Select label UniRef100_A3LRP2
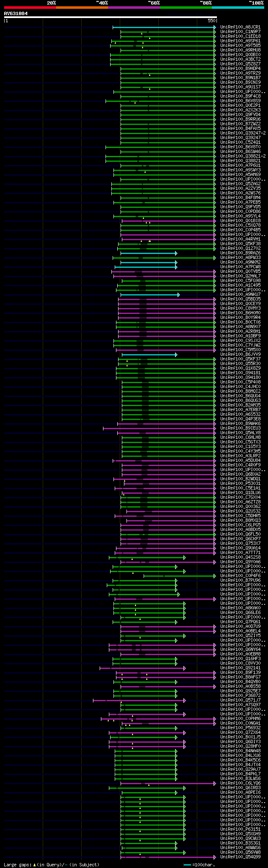Screen dimensions: 268x868 tap(240, 456)
